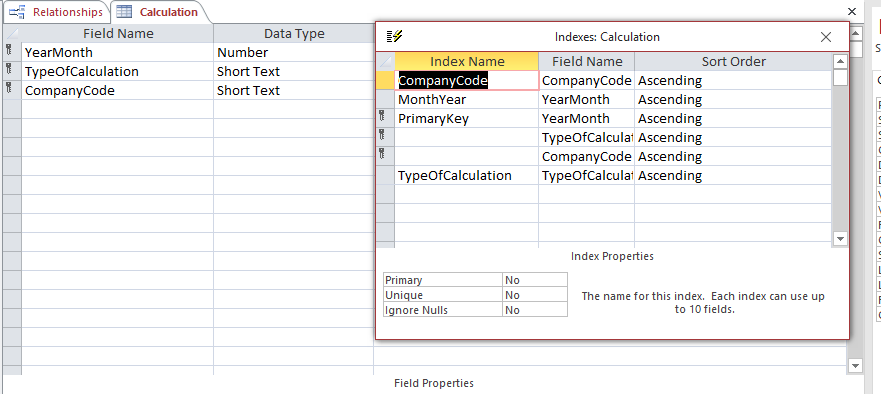881x394 pixels.
Task: Click the Unique property label
Action: click(x=443, y=295)
